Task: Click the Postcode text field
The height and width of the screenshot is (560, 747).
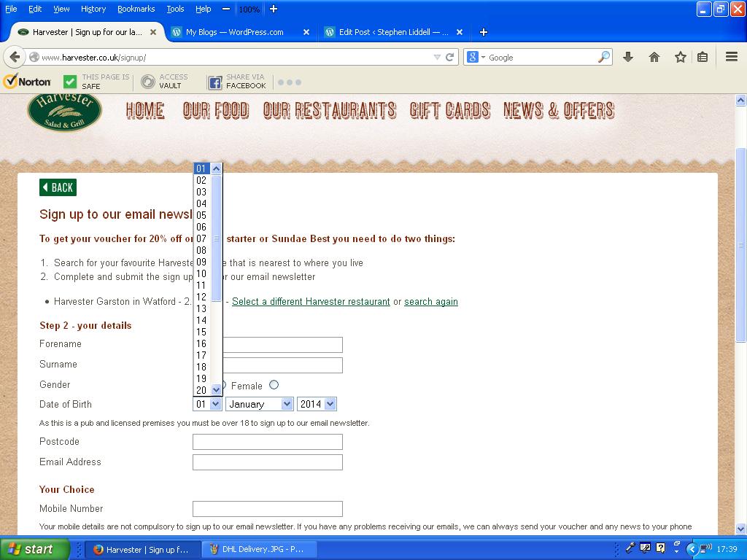Action: point(267,442)
